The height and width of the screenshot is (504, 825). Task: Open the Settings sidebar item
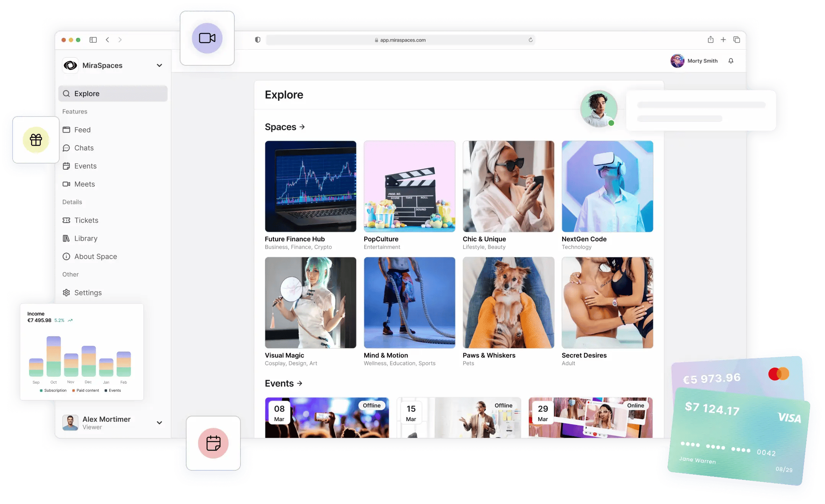88,293
